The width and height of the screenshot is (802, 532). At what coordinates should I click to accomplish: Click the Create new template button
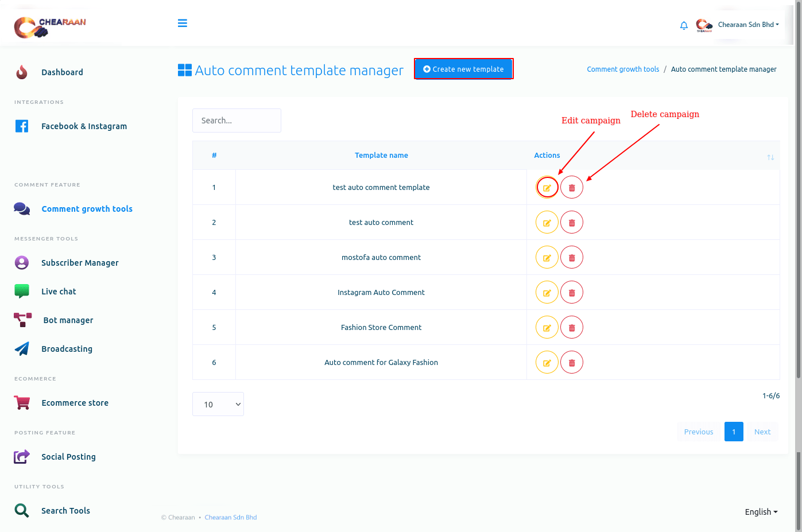coord(463,69)
